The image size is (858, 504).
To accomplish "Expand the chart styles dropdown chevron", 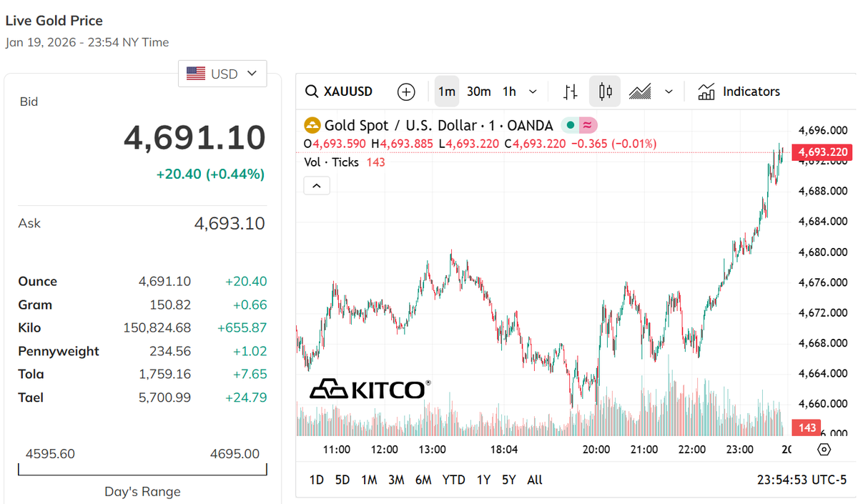I will point(669,92).
